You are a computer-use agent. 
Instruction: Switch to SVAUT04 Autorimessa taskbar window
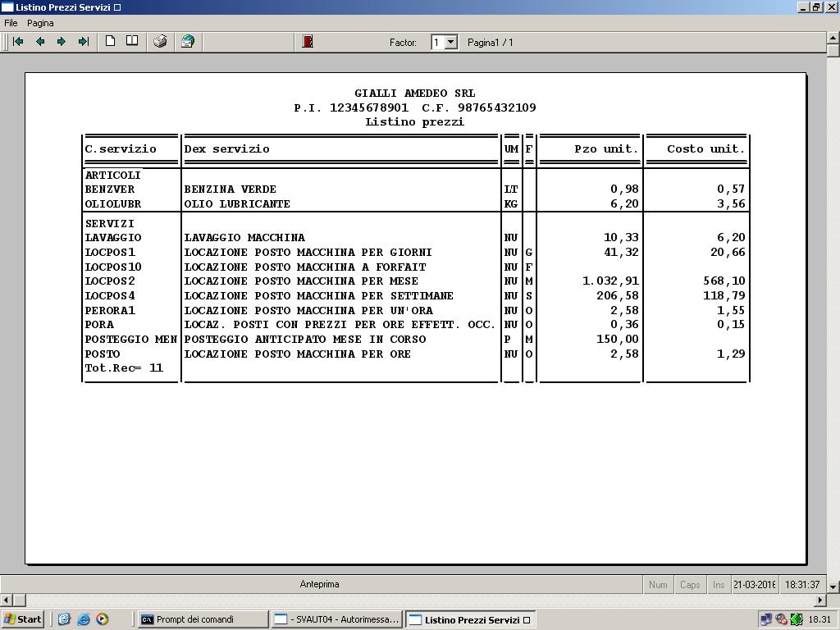[336, 619]
